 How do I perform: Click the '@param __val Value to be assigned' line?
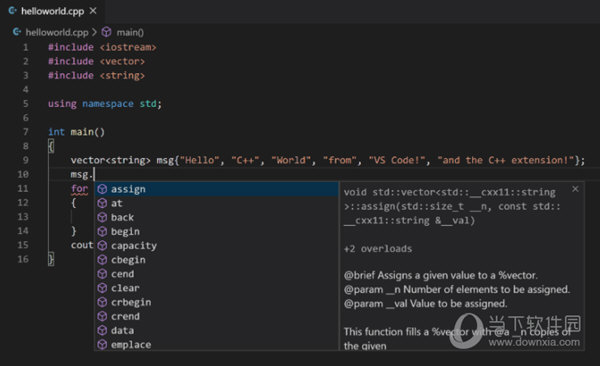pos(425,304)
